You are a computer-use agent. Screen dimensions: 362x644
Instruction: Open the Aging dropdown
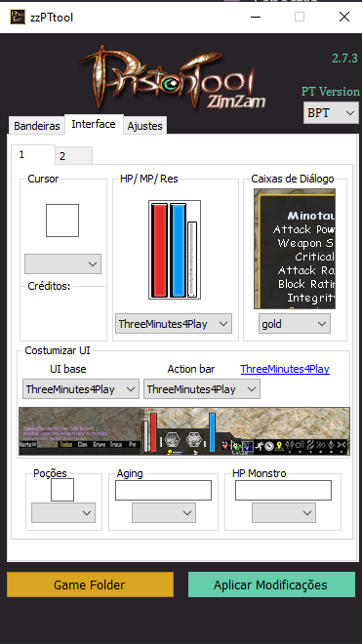(x=164, y=512)
